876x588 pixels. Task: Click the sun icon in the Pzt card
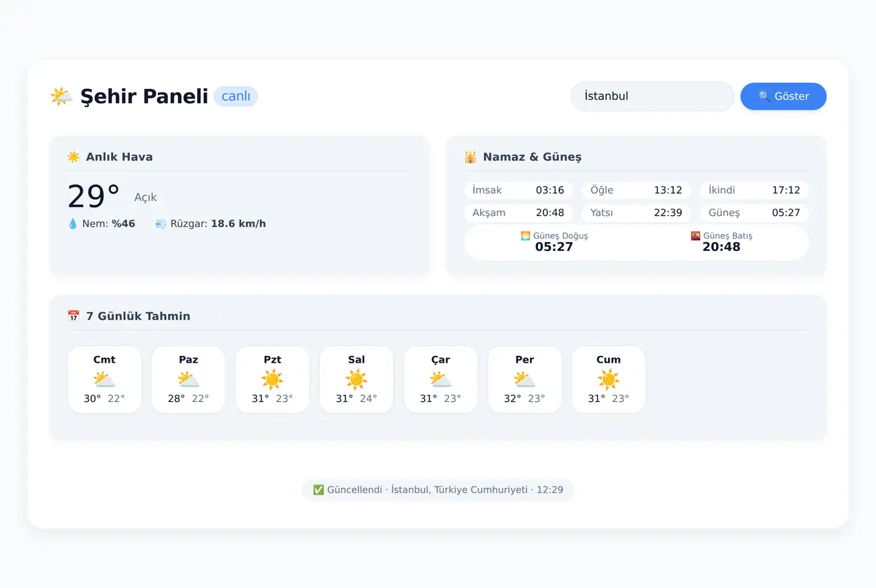pyautogui.click(x=272, y=379)
